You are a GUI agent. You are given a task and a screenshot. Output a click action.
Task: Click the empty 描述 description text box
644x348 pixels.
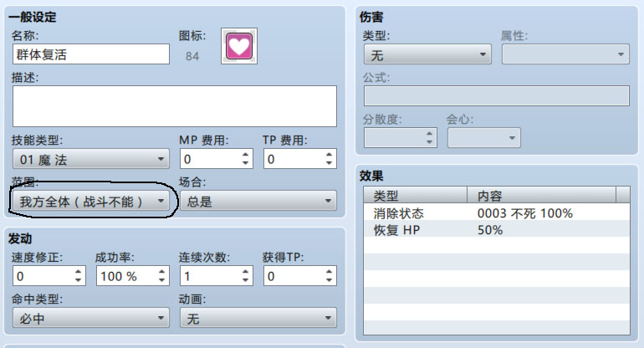pyautogui.click(x=175, y=106)
